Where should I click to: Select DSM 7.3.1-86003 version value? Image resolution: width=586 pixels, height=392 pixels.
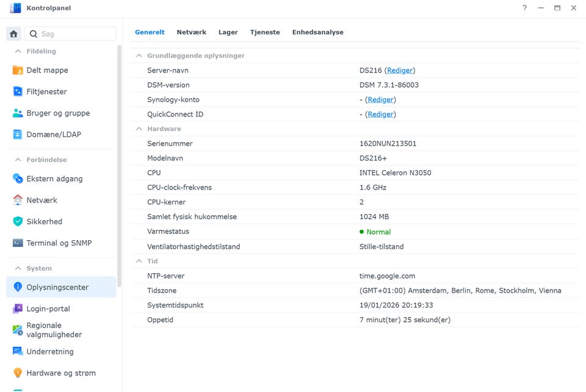[389, 85]
